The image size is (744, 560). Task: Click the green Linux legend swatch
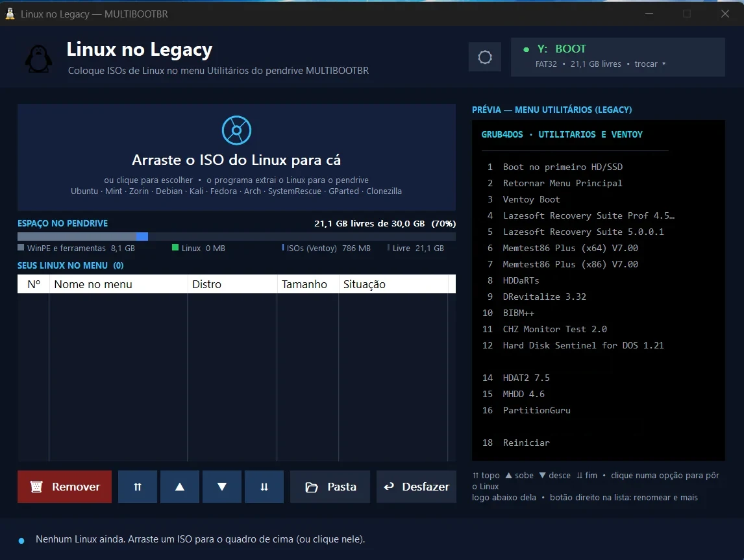pyautogui.click(x=175, y=247)
